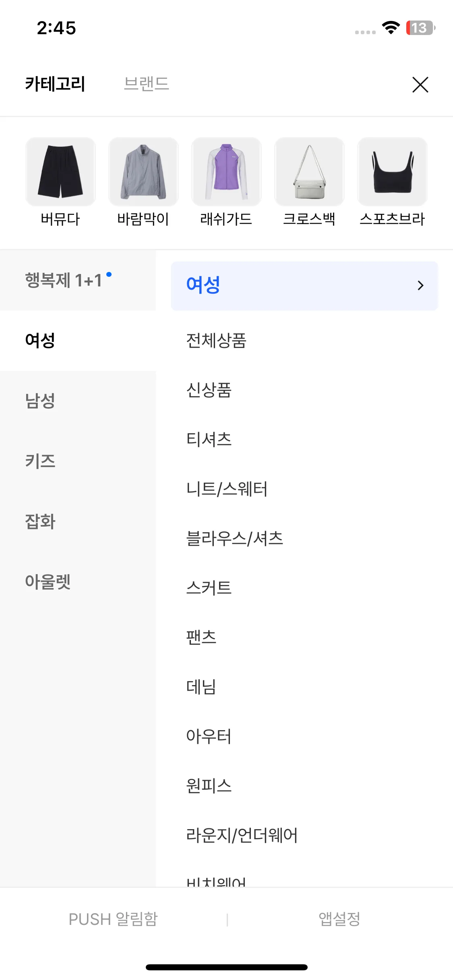
Task: Tap the 바람막이 jacket image
Action: [x=143, y=172]
